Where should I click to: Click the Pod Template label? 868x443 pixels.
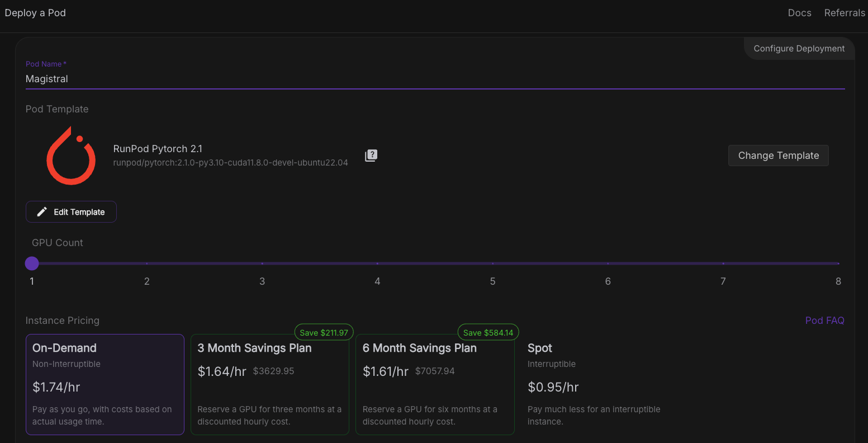57,109
